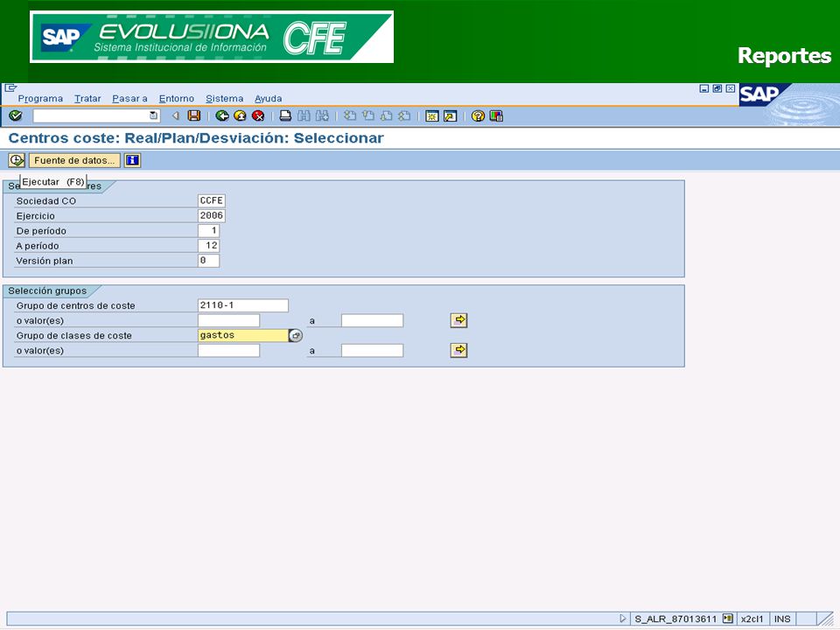Click the yellow Exit up-arrow icon

click(240, 115)
